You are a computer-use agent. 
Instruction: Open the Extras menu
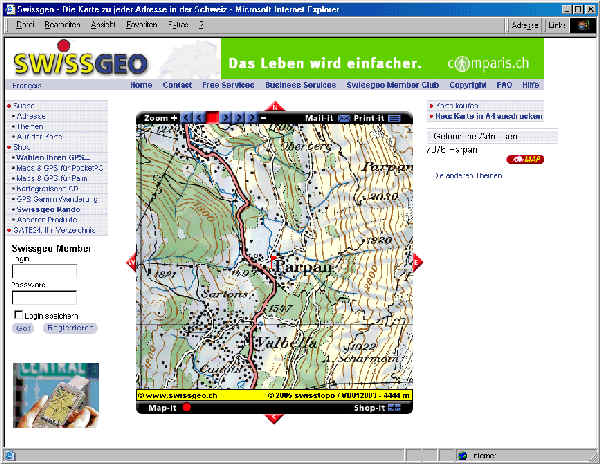click(178, 25)
